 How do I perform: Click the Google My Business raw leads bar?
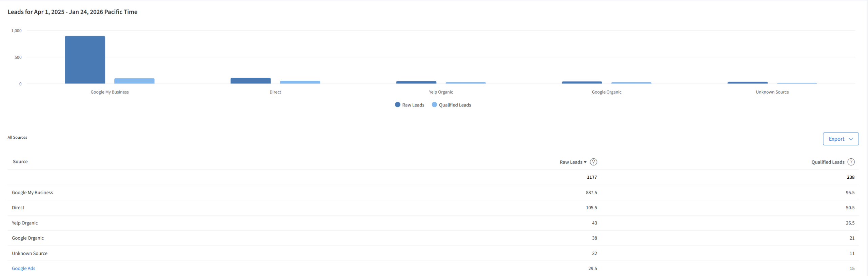click(85, 60)
